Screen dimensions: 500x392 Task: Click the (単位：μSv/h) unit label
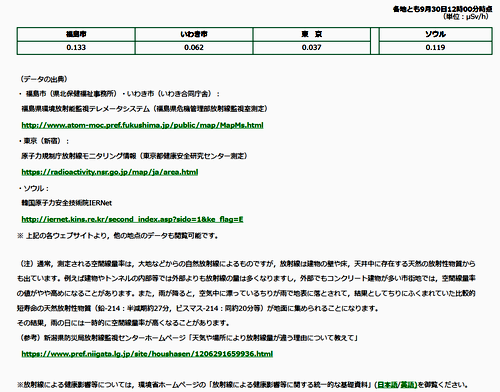(x=466, y=17)
